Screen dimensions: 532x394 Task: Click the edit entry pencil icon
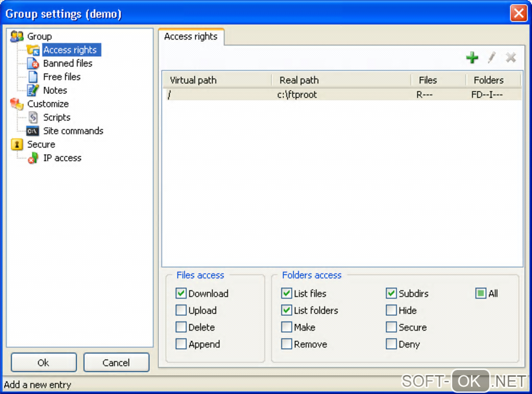pyautogui.click(x=492, y=58)
